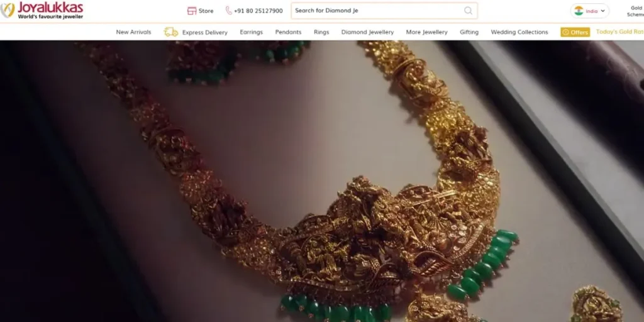This screenshot has height=322, width=644.
Task: Click the search magnifier icon
Action: tap(468, 11)
